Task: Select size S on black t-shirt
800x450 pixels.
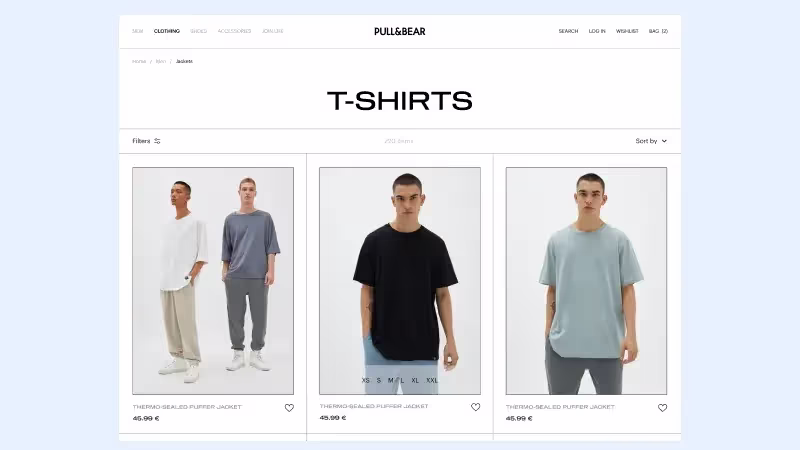Action: 379,380
